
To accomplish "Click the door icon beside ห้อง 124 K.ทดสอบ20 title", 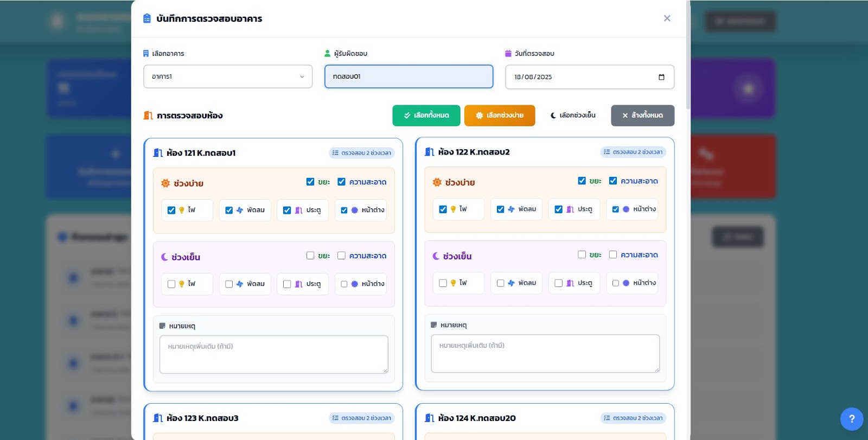I will [x=429, y=418].
